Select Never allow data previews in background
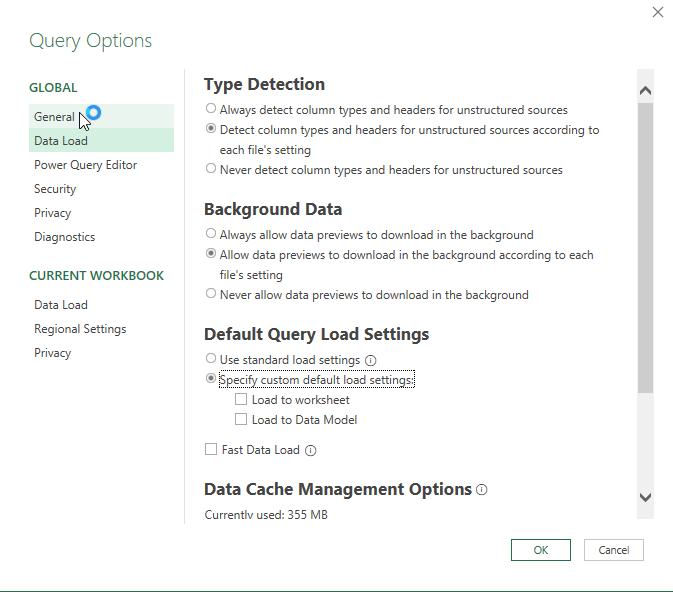673x592 pixels. [x=211, y=293]
